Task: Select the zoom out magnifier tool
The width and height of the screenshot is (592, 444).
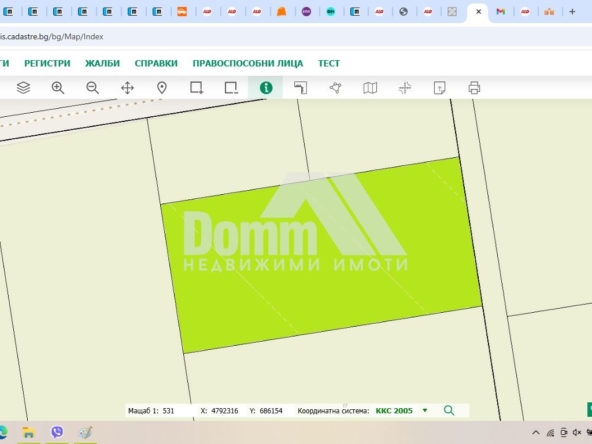Action: (92, 88)
